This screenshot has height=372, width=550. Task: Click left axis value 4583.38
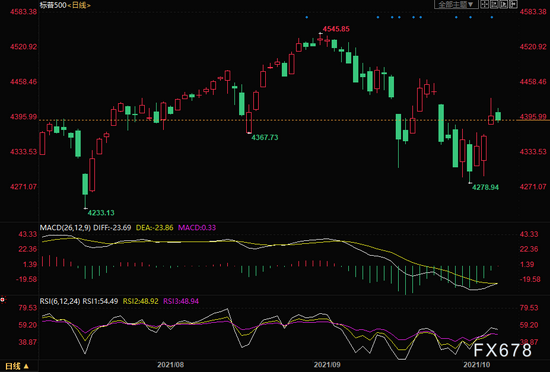coord(24,12)
